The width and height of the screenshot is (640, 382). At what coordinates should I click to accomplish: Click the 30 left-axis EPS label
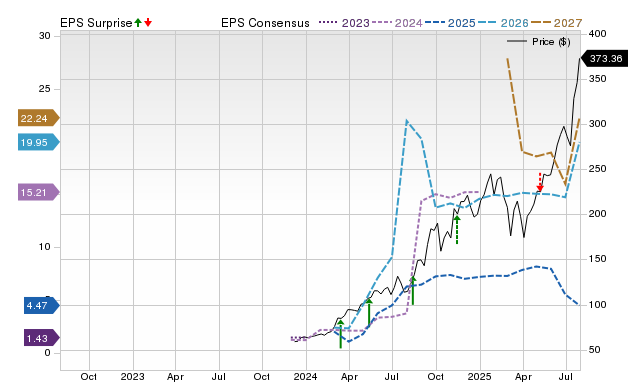pyautogui.click(x=45, y=36)
